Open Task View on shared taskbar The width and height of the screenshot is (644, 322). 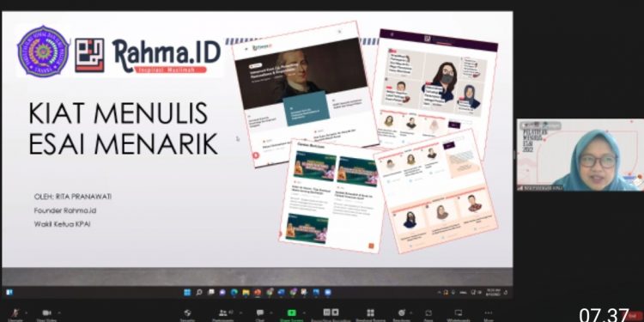pos(210,293)
